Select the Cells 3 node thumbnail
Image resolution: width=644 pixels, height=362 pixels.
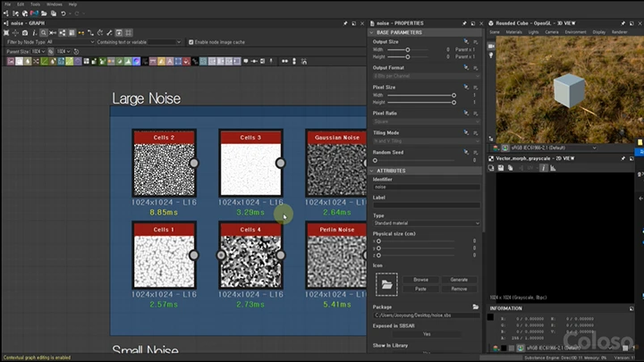250,170
